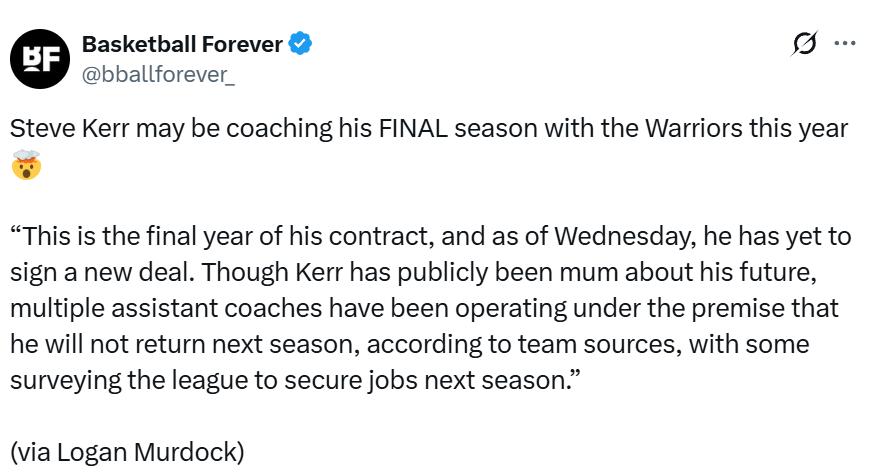Open the Basketball Forever display name
Screen dimensions: 880x476
point(182,44)
